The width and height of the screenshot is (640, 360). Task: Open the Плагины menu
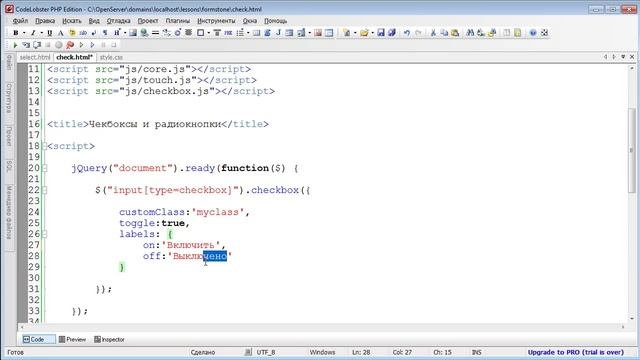pyautogui.click(x=178, y=21)
